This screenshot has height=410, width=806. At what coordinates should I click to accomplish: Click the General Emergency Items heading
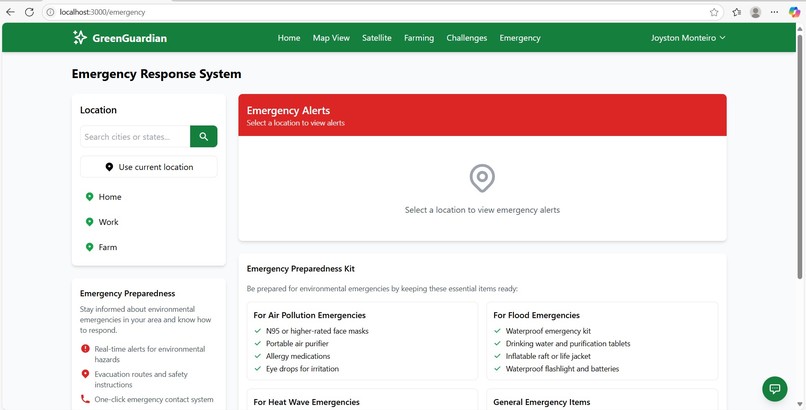pos(542,402)
